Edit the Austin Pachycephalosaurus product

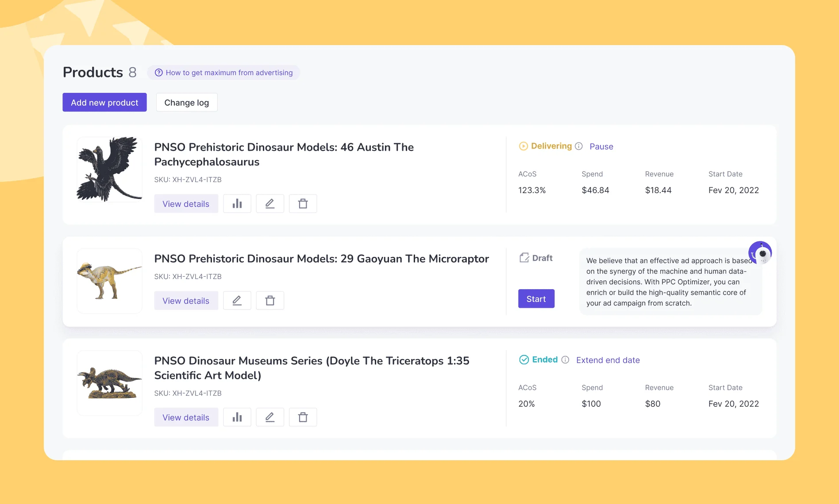coord(270,203)
